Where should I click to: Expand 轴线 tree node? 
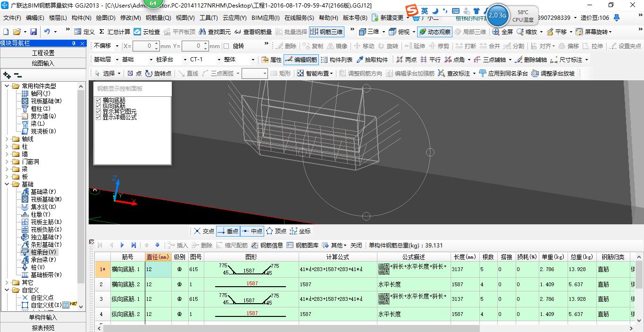(x=7, y=139)
